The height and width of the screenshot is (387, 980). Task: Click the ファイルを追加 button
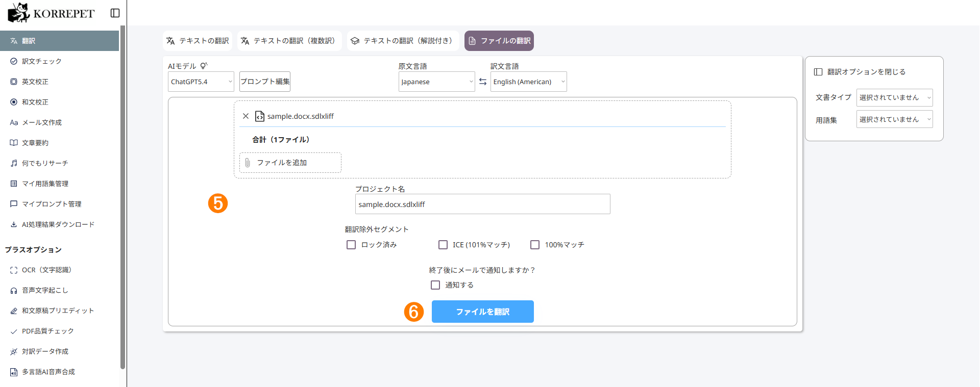point(290,163)
